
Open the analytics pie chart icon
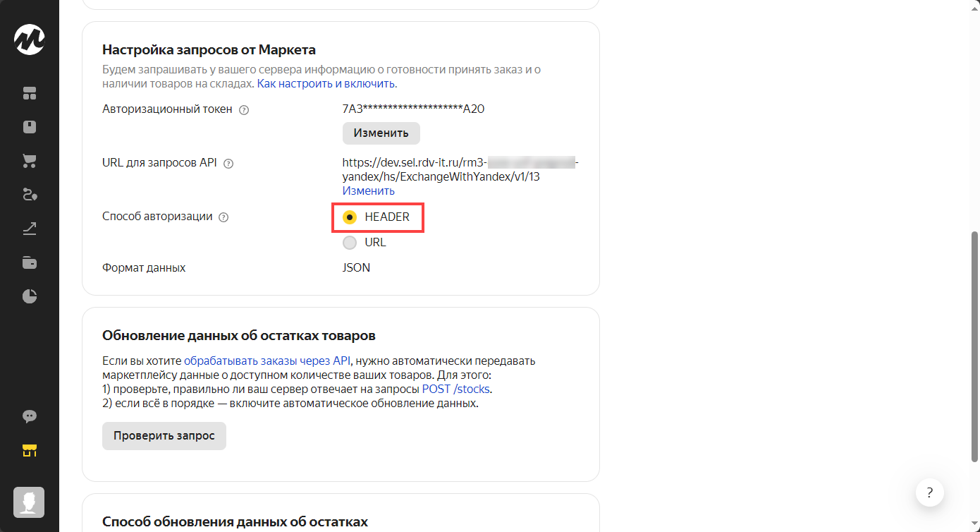coord(30,296)
